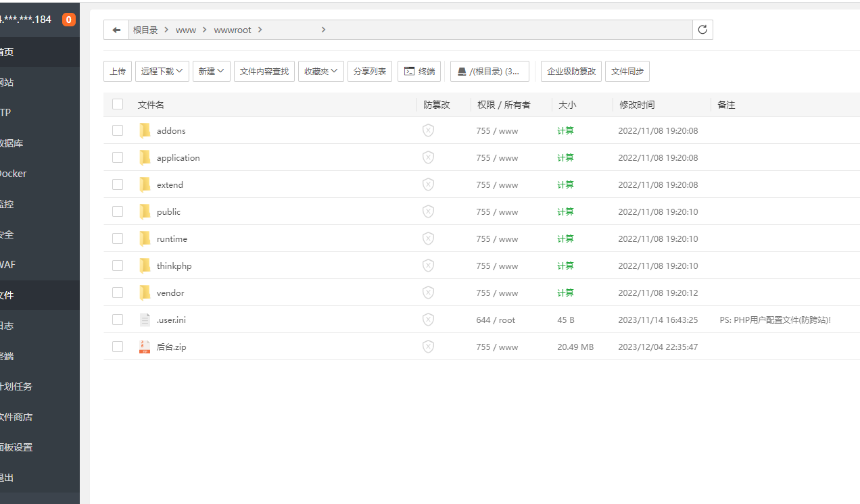Click the shield icon for 后台.zip
This screenshot has width=860, height=504.
(428, 347)
